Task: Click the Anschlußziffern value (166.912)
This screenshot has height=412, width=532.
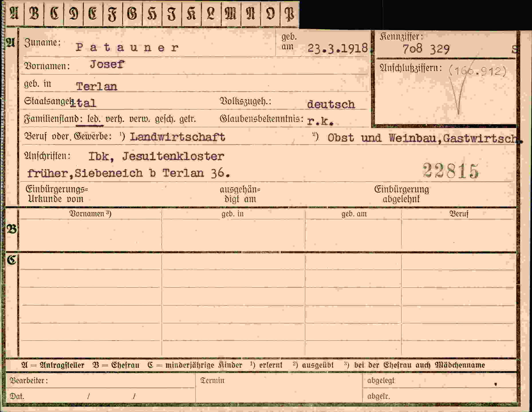Action: coord(477,71)
